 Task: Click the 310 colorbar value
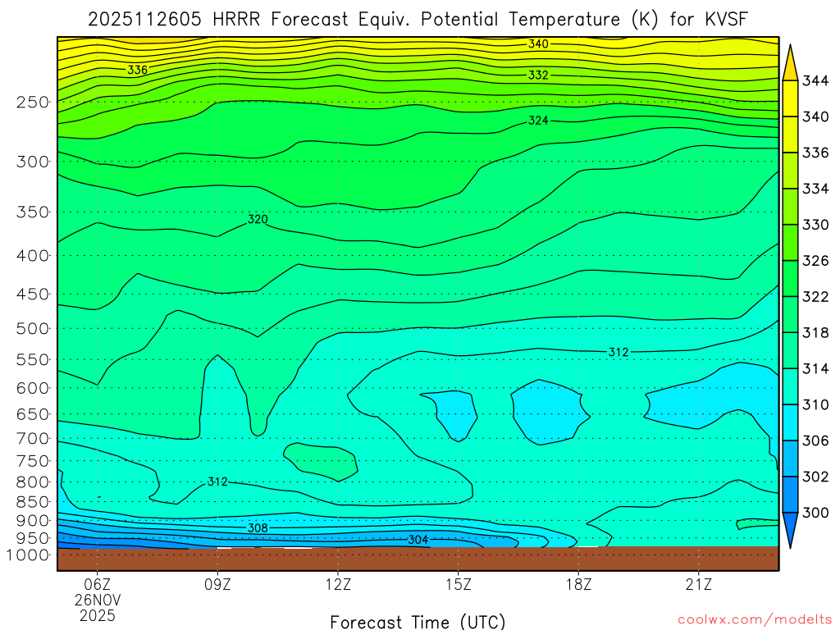tap(815, 404)
